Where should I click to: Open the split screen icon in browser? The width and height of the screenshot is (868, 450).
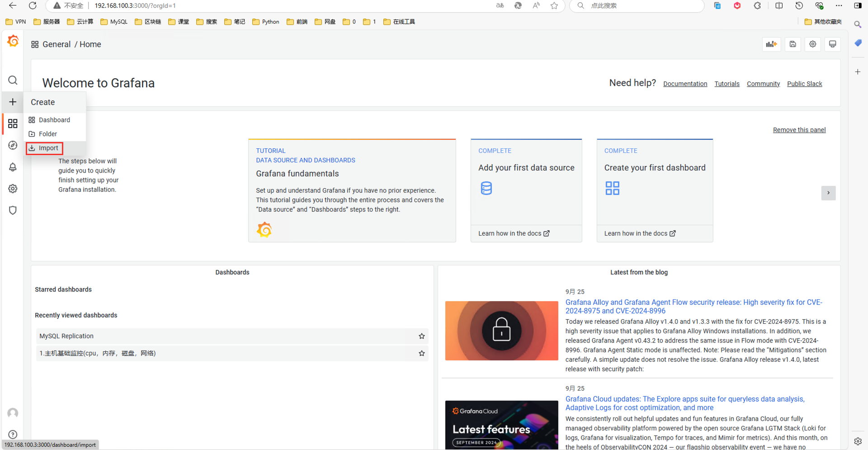click(x=779, y=5)
